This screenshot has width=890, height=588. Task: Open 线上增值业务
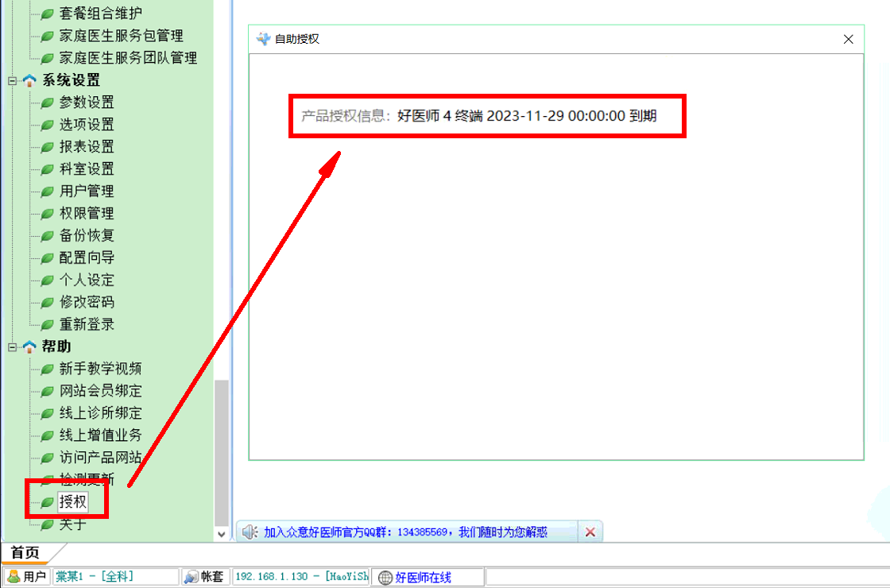tap(100, 435)
